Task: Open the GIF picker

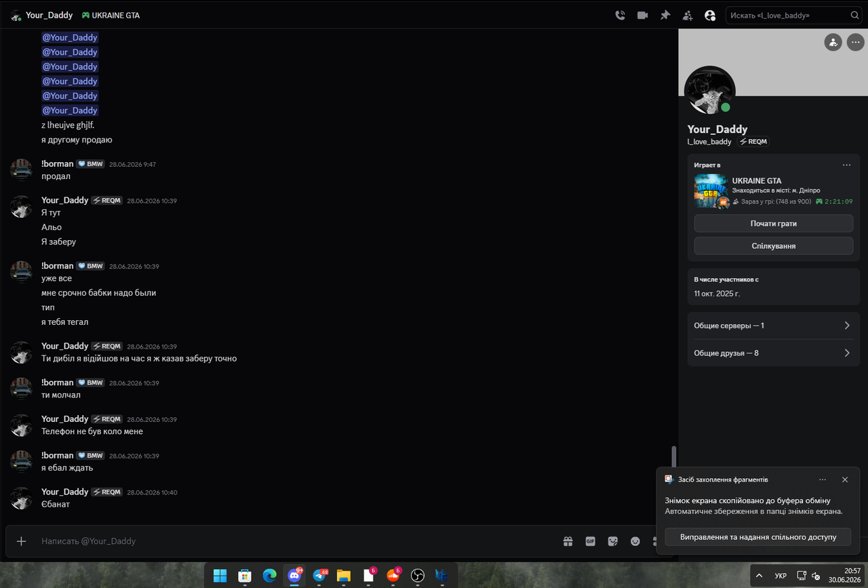Action: pos(590,541)
